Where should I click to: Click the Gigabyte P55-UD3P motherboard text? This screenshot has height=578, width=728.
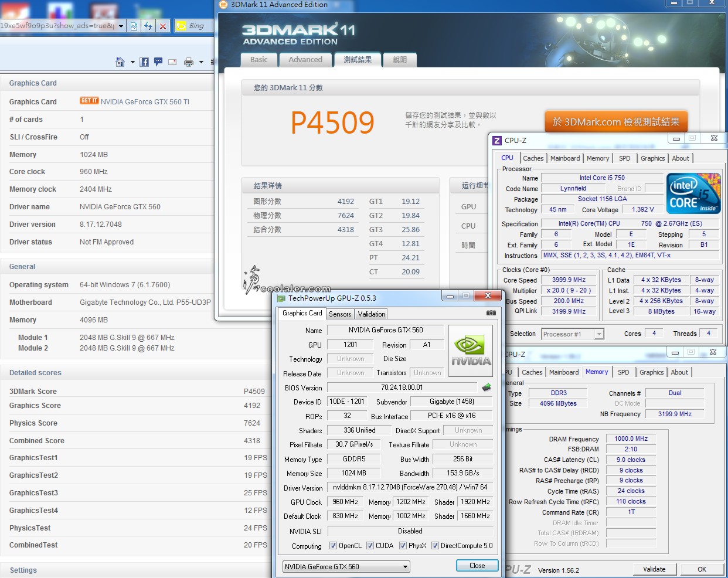pos(145,302)
